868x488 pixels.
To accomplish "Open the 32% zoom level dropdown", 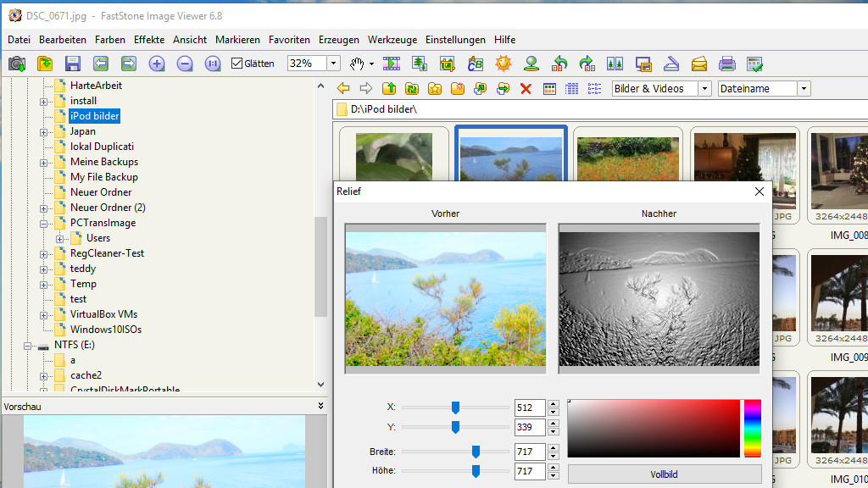I will [x=333, y=64].
